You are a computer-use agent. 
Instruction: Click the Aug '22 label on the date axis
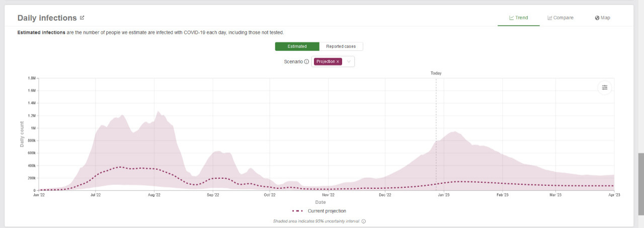click(154, 195)
